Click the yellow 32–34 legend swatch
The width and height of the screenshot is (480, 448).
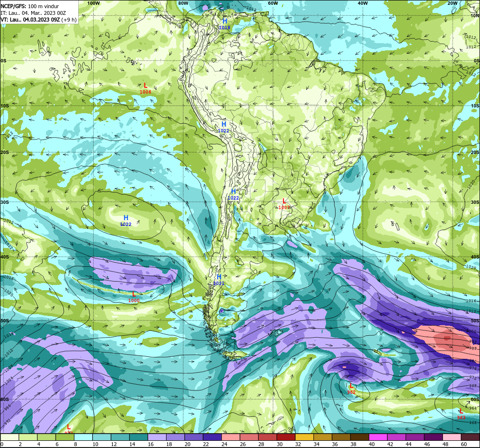304,437
